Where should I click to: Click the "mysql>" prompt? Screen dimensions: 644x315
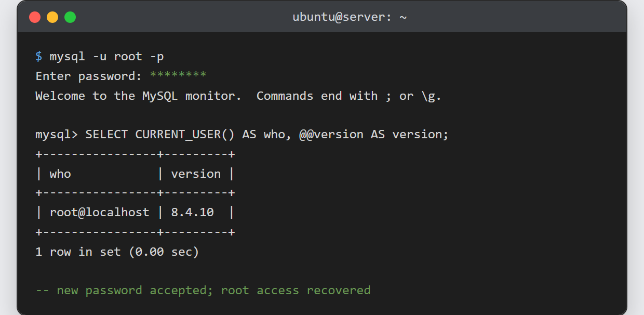(57, 135)
